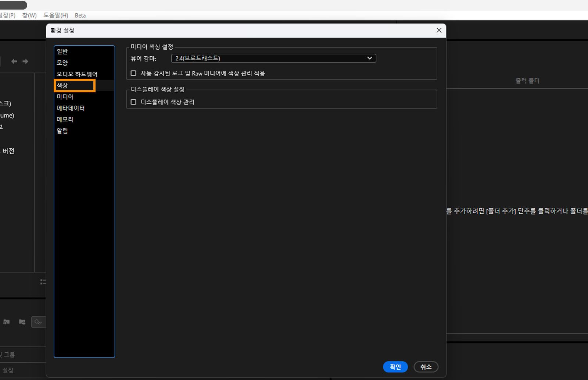Cancel the dialog with 취소

click(426, 367)
